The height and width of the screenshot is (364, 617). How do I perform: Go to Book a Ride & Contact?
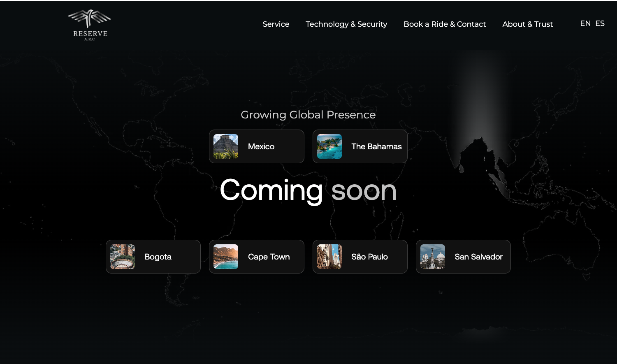445,24
